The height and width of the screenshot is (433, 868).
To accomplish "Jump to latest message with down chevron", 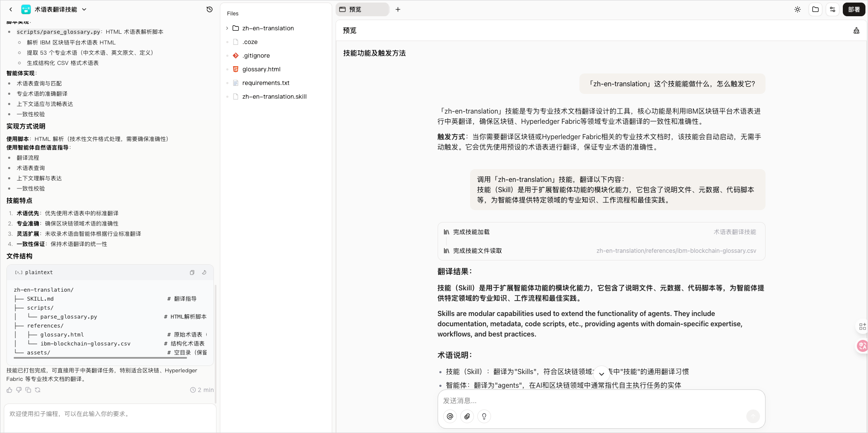I will click(601, 374).
